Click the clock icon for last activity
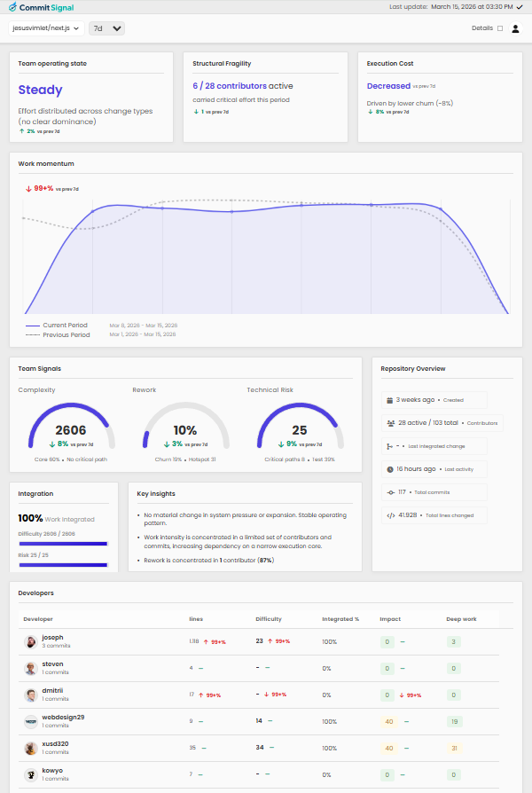532x793 pixels. (390, 469)
